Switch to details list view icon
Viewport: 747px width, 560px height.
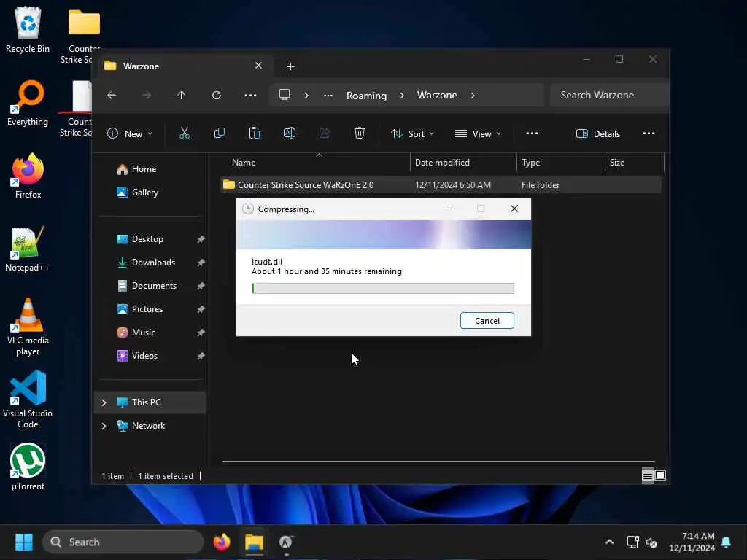pyautogui.click(x=648, y=475)
